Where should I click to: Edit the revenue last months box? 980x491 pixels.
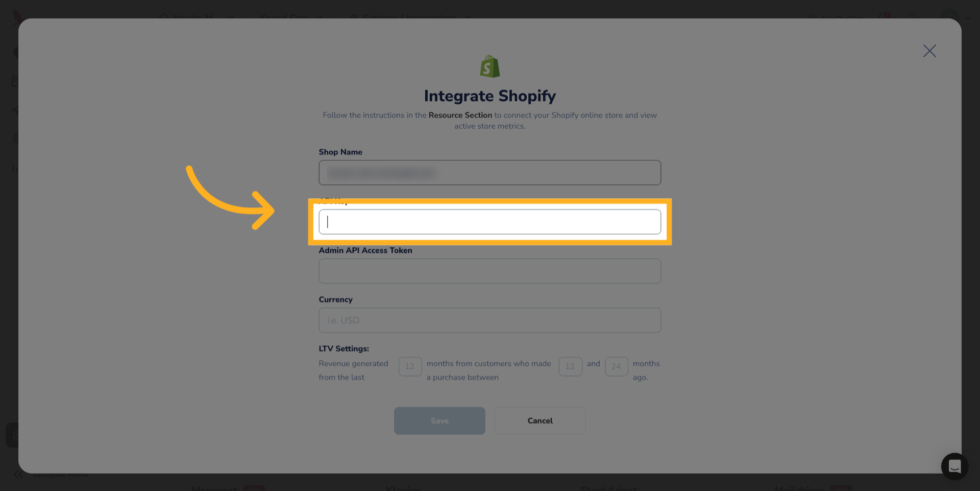tap(410, 366)
